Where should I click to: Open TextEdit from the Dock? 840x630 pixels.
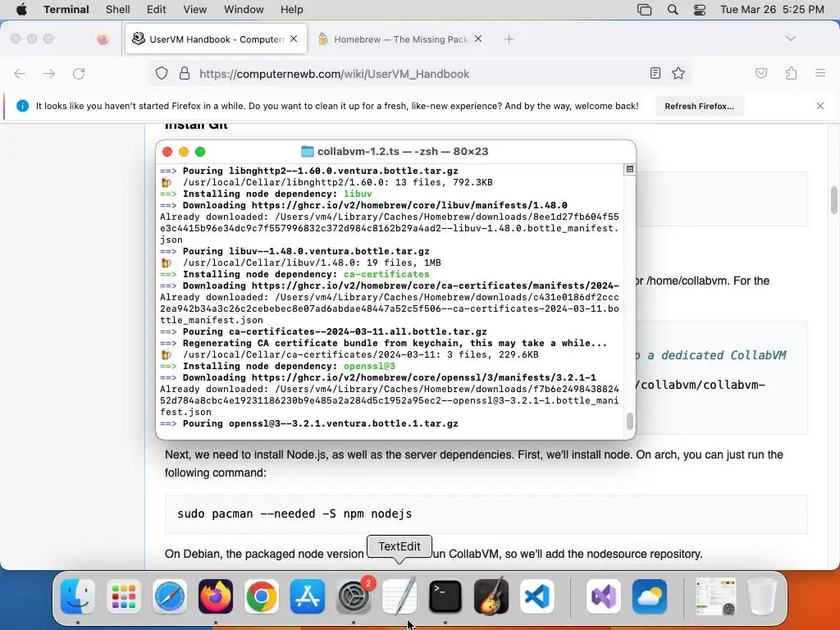pyautogui.click(x=399, y=596)
